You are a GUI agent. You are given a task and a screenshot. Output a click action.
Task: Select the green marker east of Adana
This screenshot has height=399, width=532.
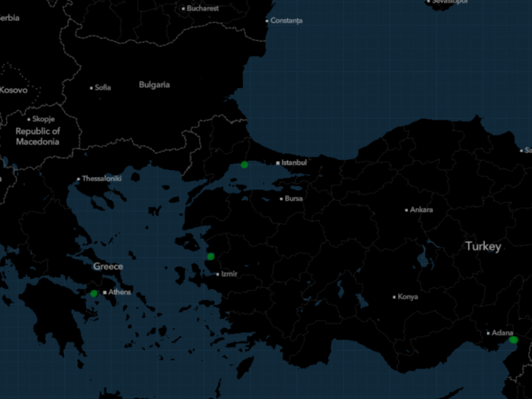(x=513, y=339)
